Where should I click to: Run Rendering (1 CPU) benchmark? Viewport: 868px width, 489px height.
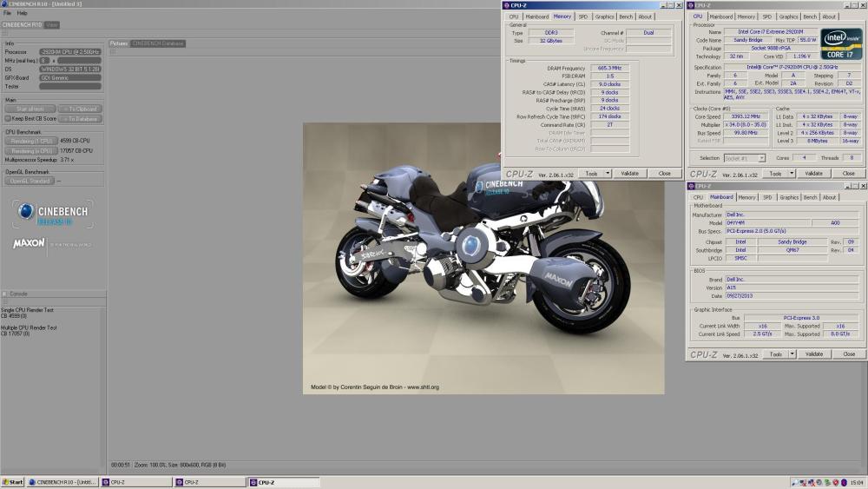[x=31, y=141]
